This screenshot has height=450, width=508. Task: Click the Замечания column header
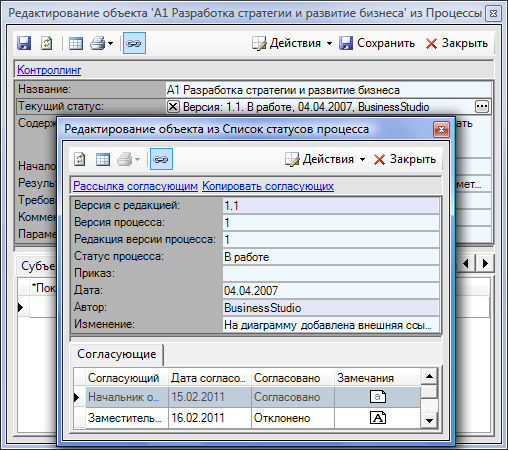tap(377, 378)
